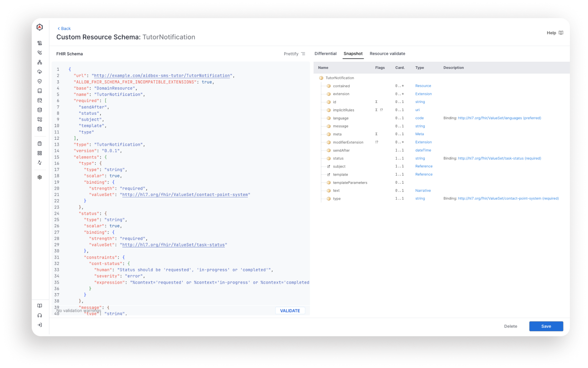Select the templateParameters element row
Viewport: 588px width, 368px height.
[x=350, y=183]
